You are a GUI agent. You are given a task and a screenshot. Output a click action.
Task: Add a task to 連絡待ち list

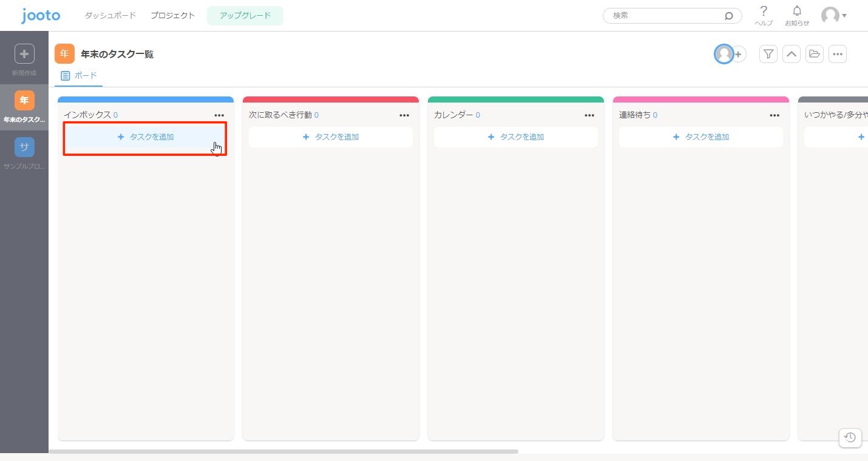701,137
